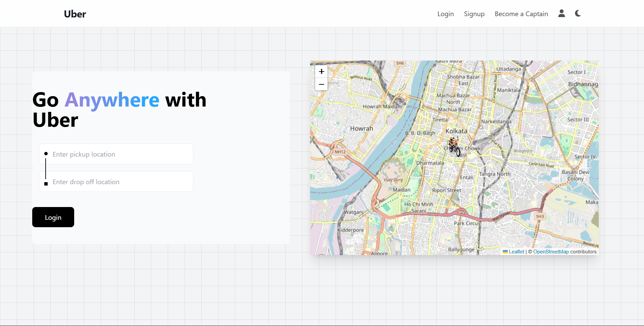Click the Howrah label on the map
This screenshot has height=326, width=644.
(x=361, y=128)
